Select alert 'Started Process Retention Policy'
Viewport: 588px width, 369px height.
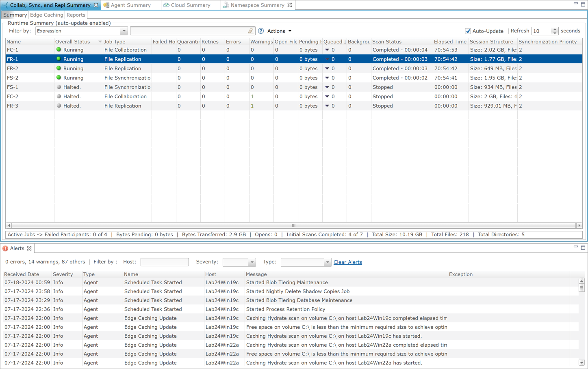pos(286,309)
